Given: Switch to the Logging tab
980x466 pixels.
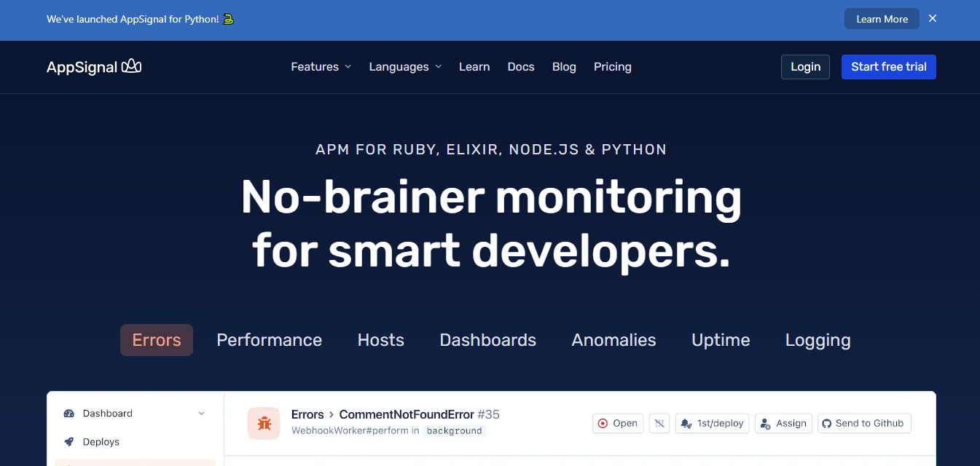Looking at the screenshot, I should (x=818, y=340).
